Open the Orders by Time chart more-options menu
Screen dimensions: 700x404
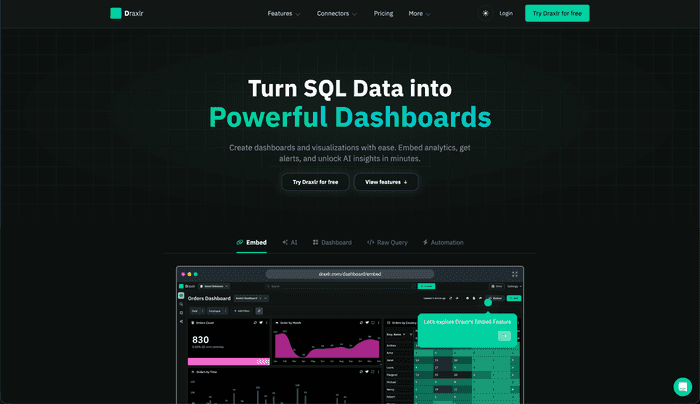[379, 372]
